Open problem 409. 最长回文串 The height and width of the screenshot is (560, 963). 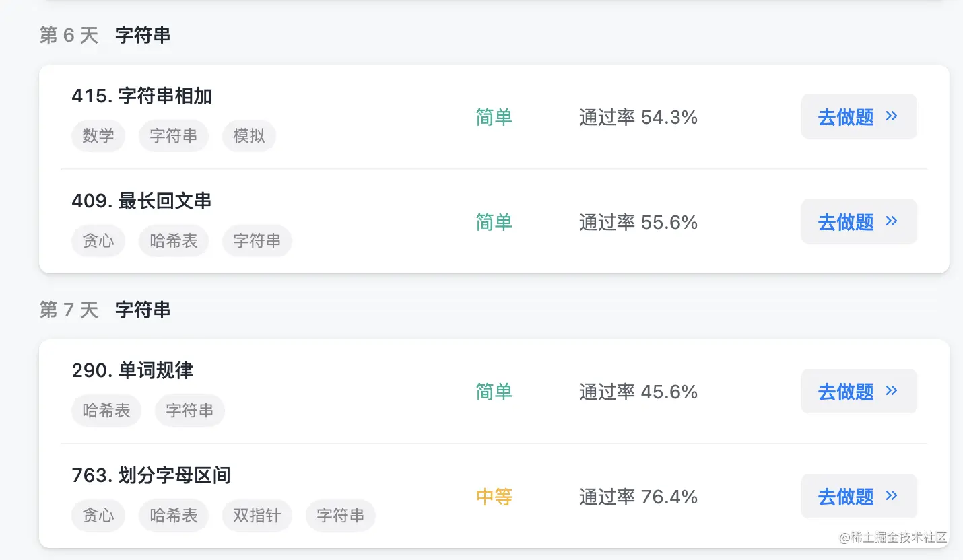pyautogui.click(x=141, y=201)
